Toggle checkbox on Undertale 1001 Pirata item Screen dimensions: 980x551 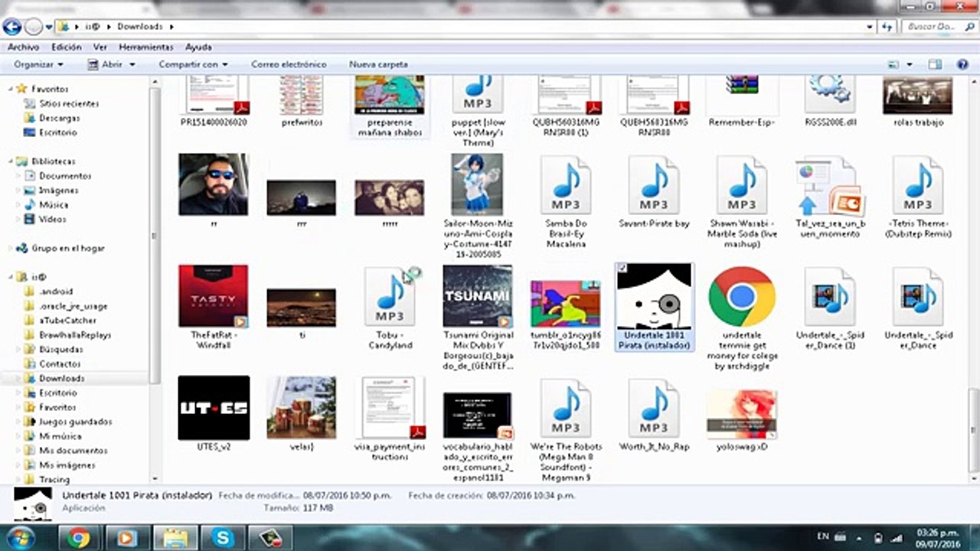point(622,268)
